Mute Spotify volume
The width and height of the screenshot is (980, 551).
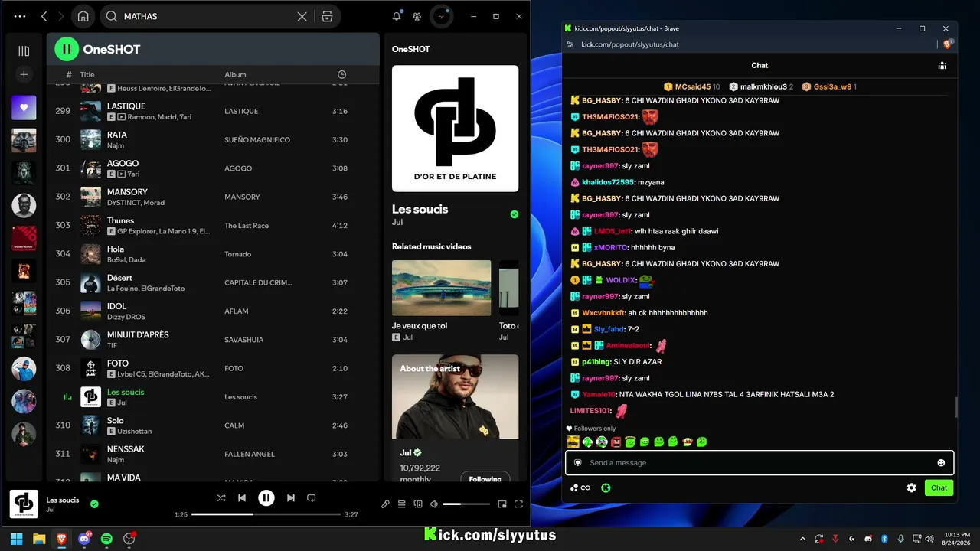click(434, 504)
